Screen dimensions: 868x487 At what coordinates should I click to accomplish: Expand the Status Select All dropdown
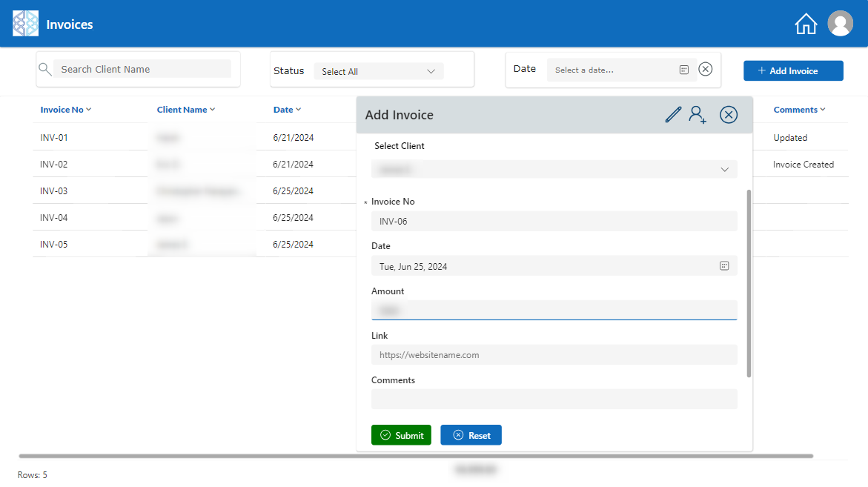coord(378,71)
